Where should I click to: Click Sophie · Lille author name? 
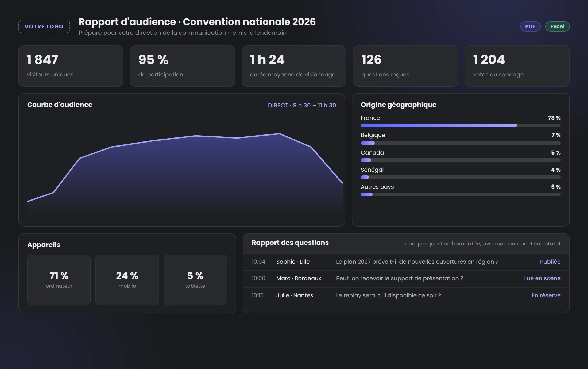coord(293,262)
